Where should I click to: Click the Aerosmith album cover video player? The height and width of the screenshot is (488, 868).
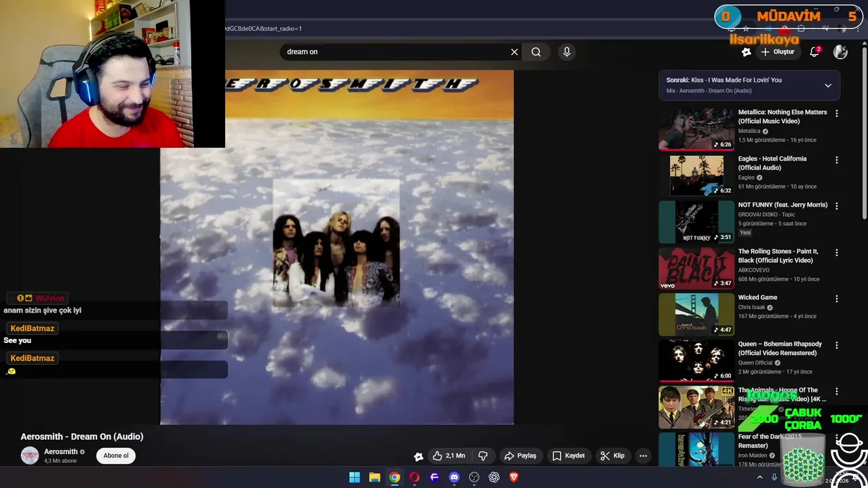(337, 247)
